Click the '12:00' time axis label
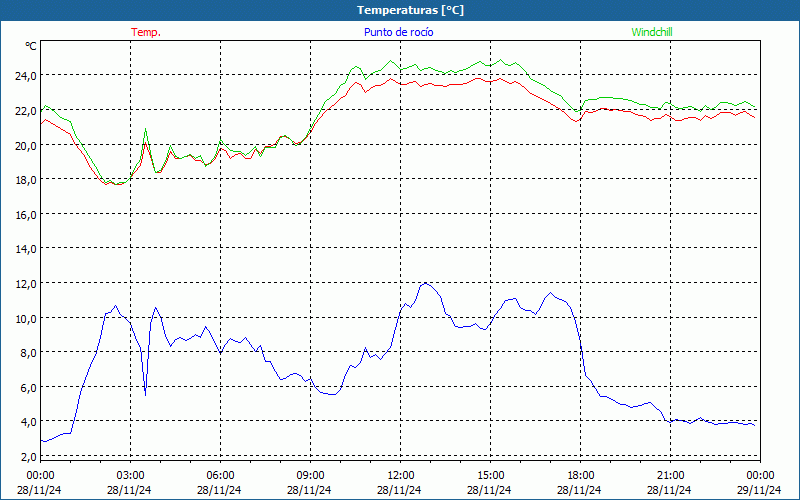The height and width of the screenshot is (500, 800). tap(401, 476)
